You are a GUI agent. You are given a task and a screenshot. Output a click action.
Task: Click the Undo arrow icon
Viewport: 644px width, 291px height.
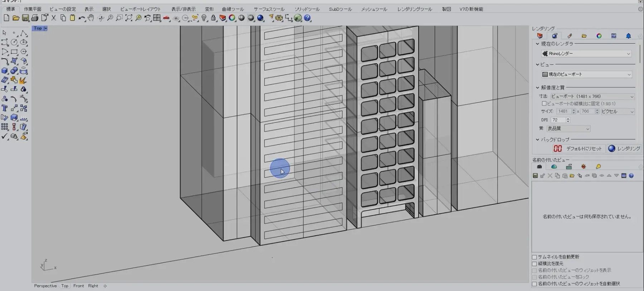pyautogui.click(x=82, y=18)
